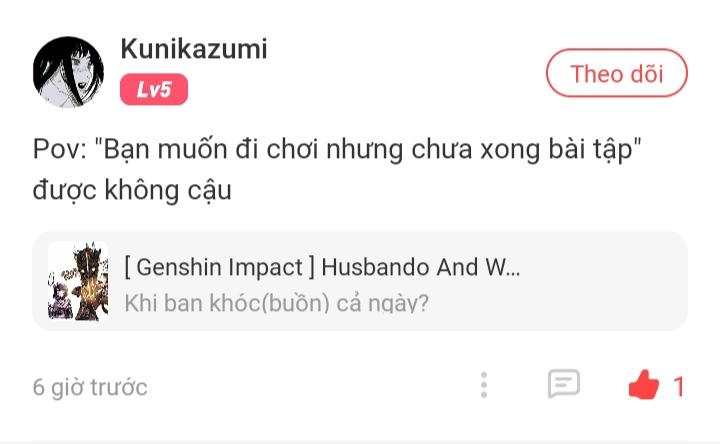Tap the Lv5 level badge
The width and height of the screenshot is (720, 444).
154,90
